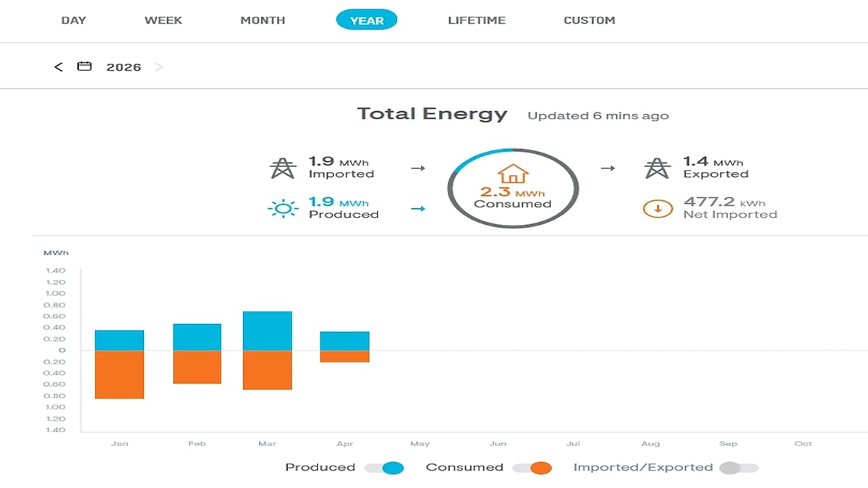The height and width of the screenshot is (488, 868).
Task: Click the Aug axis label
Action: (x=650, y=444)
